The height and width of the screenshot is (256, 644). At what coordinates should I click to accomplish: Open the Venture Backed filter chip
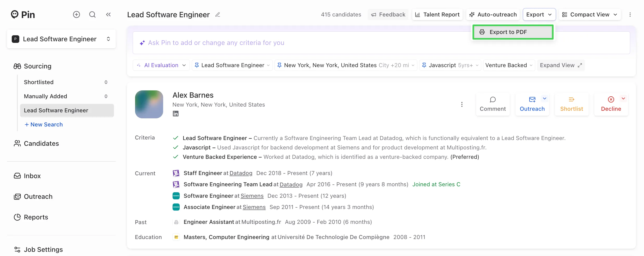point(509,65)
